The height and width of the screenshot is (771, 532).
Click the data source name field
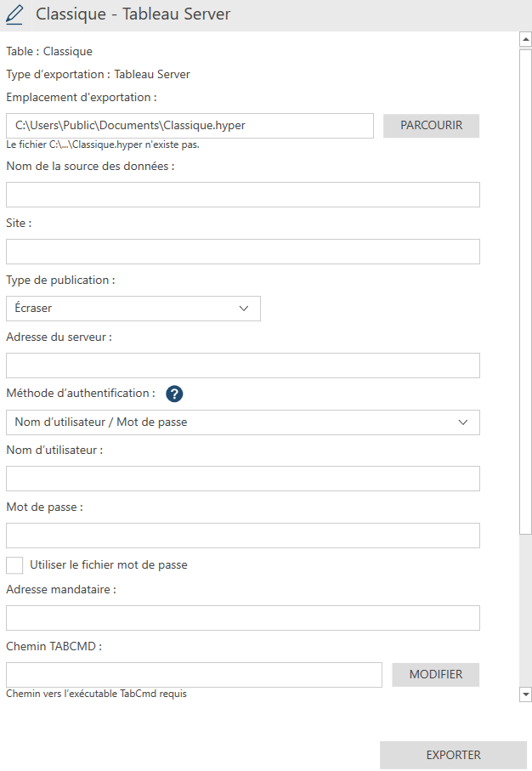click(242, 195)
